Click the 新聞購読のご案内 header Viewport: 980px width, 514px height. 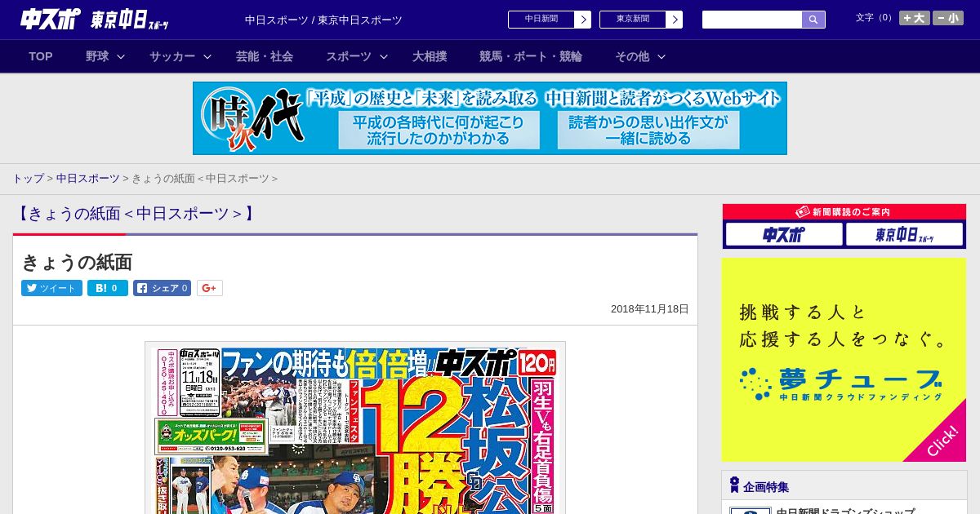coord(844,212)
